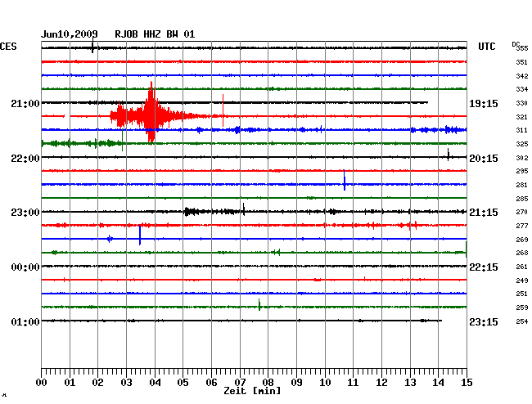Click the Zeit [min] axis title
532x404 pixels.
(252, 391)
